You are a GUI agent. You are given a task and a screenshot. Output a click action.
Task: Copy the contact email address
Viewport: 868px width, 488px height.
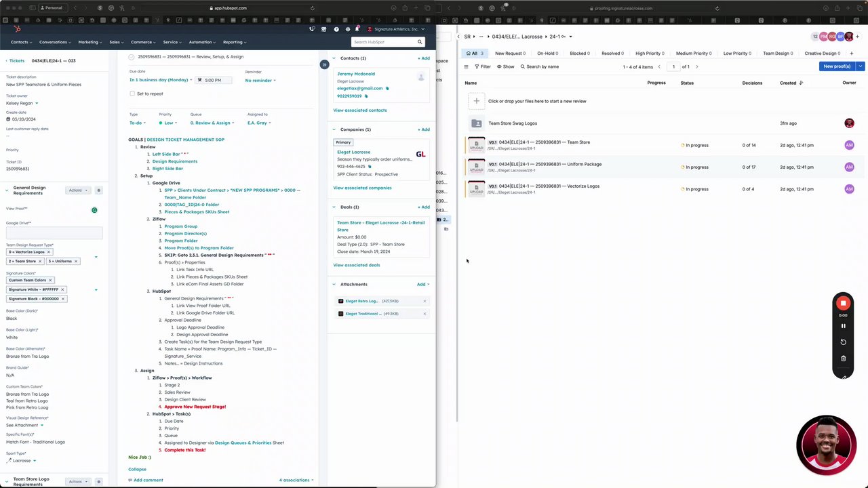click(387, 88)
